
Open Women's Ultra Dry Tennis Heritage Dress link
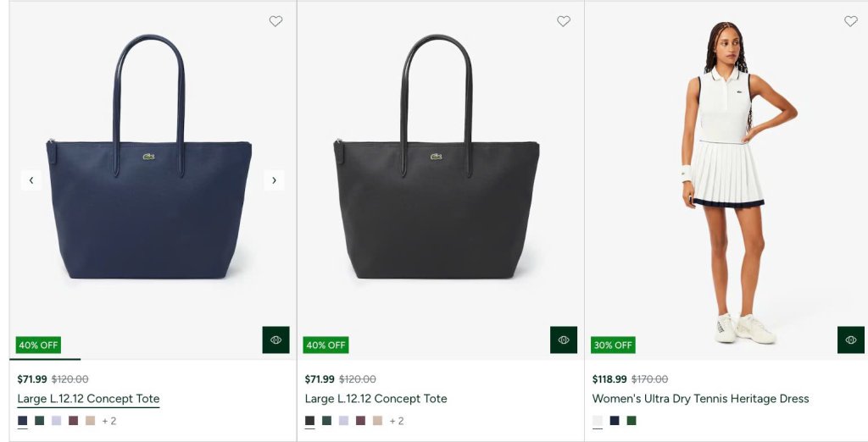(700, 399)
